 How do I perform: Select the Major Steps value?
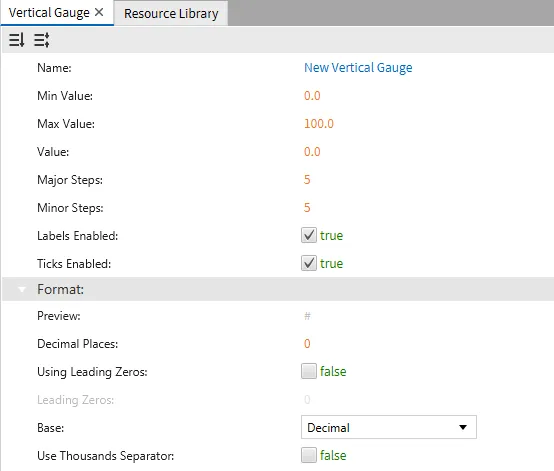tap(307, 179)
